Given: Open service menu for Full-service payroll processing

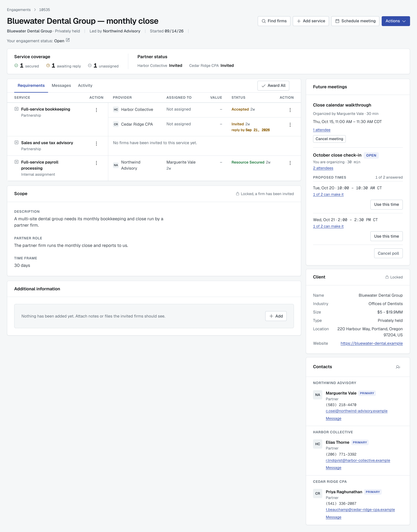Looking at the screenshot, I should [96, 163].
